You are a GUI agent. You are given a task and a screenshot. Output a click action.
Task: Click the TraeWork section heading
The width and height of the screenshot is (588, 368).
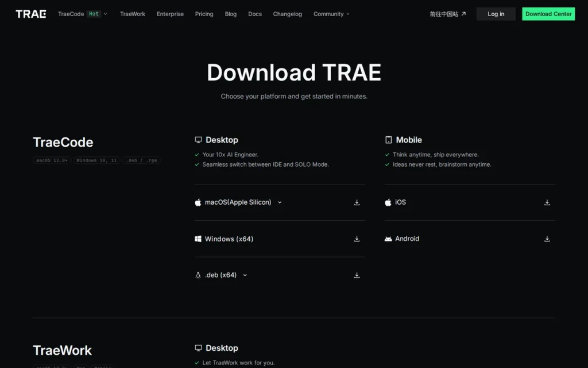click(62, 350)
